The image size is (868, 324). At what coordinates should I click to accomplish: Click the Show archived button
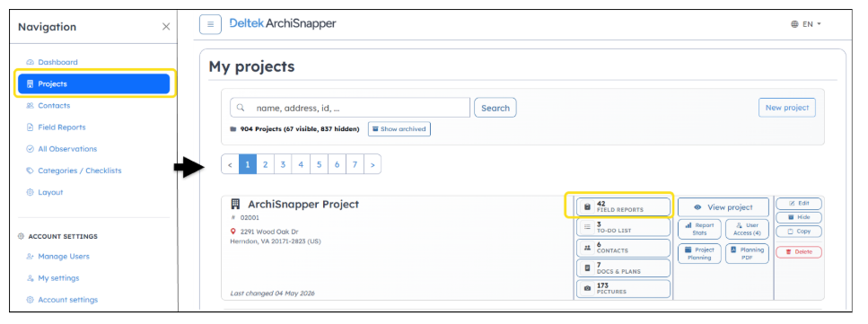coord(399,129)
